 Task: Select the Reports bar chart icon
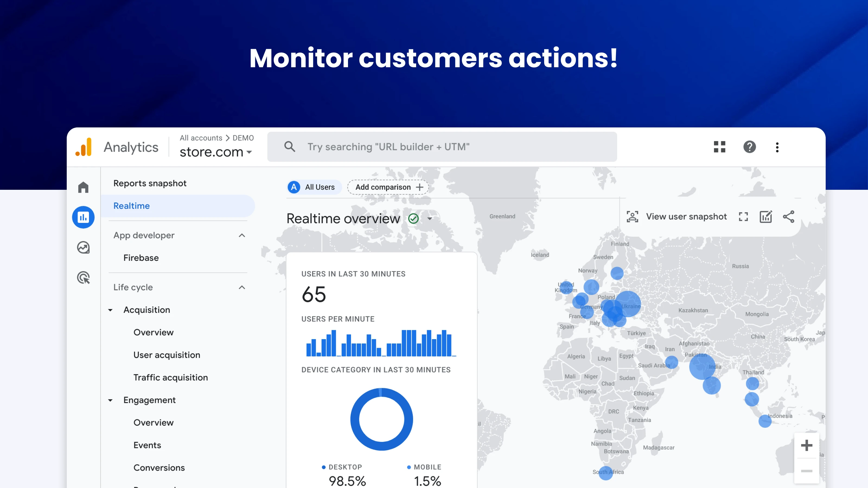tap(83, 217)
